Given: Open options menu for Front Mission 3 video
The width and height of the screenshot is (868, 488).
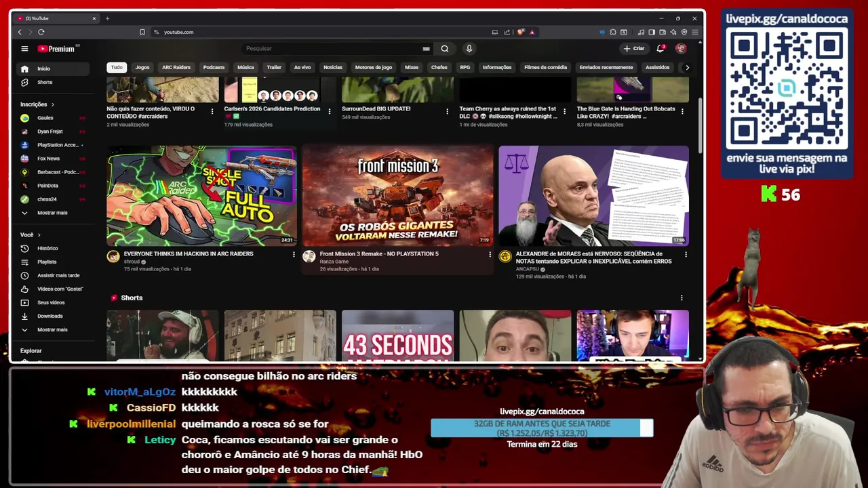Looking at the screenshot, I should tap(490, 254).
